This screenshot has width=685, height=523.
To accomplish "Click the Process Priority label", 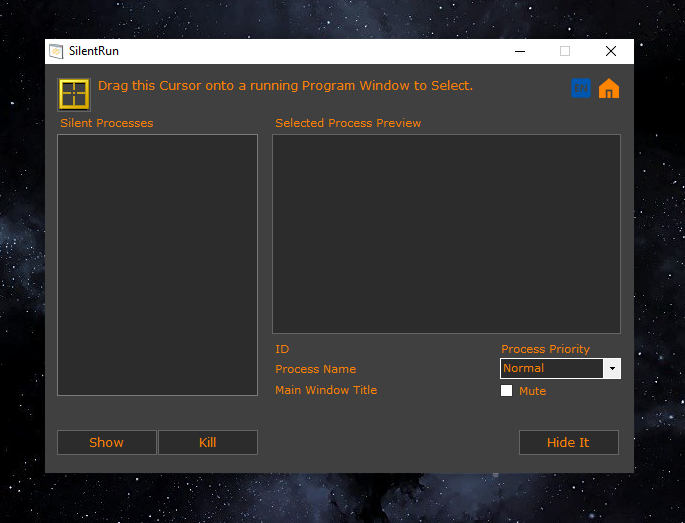I will (545, 349).
